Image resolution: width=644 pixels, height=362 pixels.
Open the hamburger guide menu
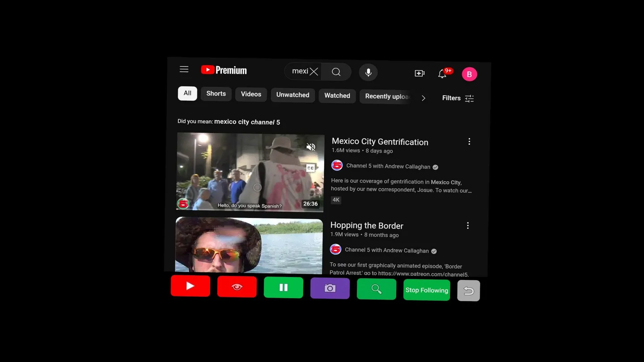[184, 69]
